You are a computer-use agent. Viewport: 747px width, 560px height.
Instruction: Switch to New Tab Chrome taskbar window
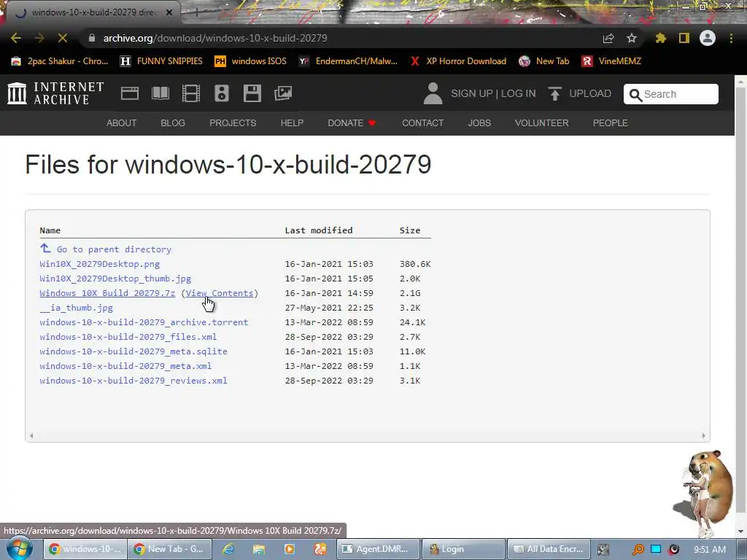pyautogui.click(x=169, y=549)
